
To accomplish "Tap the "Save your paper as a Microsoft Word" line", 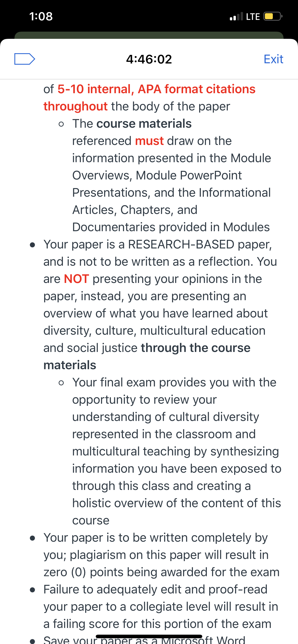I will 144,639.
